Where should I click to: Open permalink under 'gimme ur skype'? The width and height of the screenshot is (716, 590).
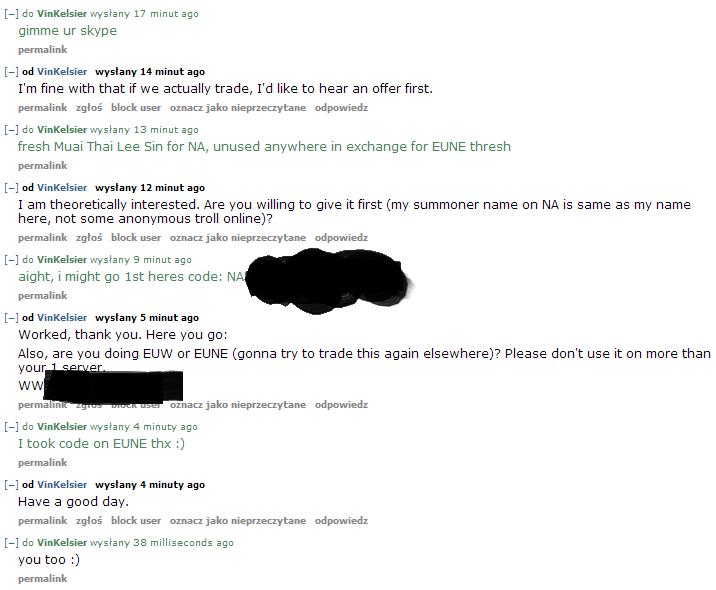[x=42, y=50]
